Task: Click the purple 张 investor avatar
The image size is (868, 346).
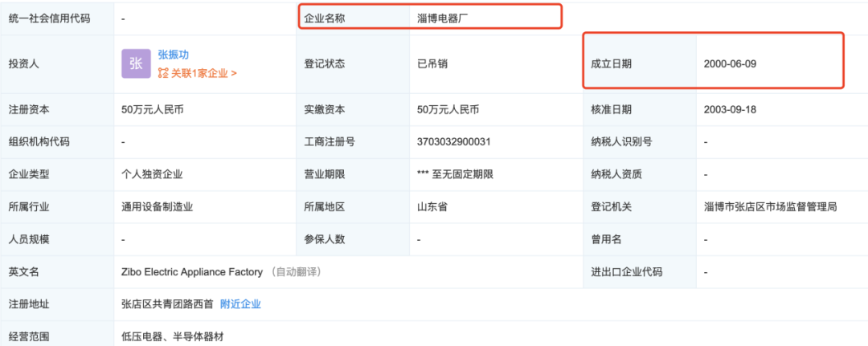Action: (x=135, y=64)
